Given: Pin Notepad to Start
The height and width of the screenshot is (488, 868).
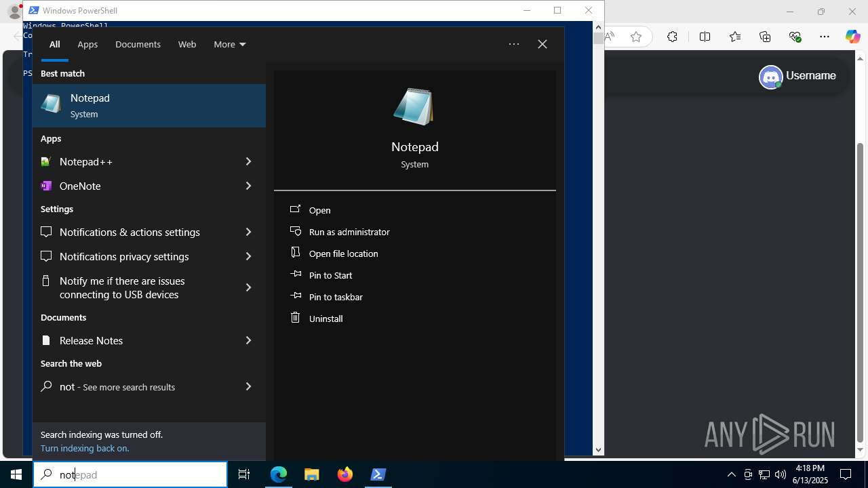Looking at the screenshot, I should click(331, 275).
